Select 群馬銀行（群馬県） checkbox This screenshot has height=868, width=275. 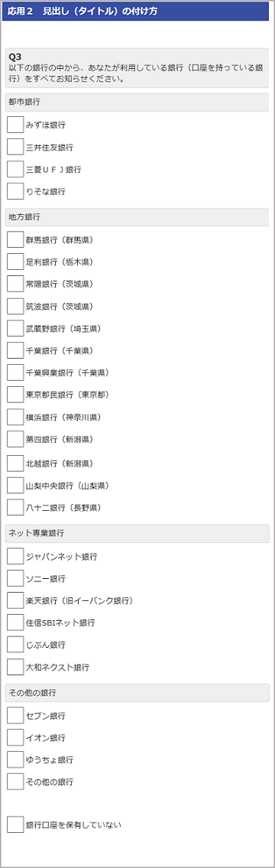tap(15, 239)
